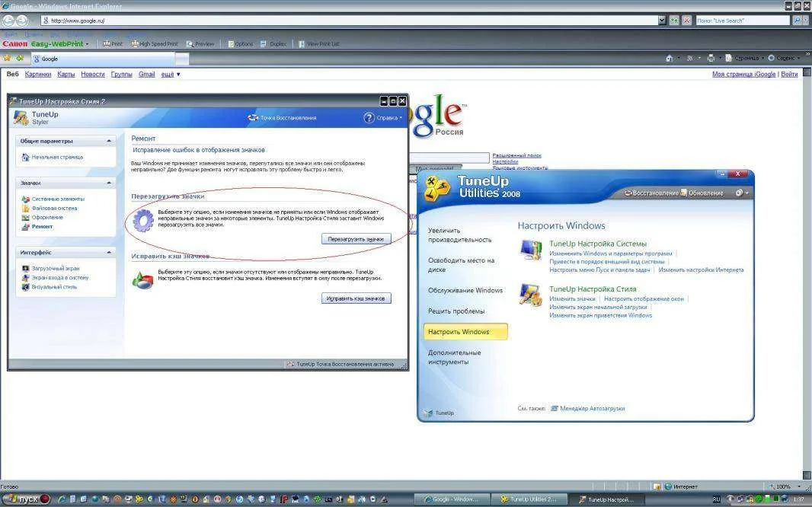The height and width of the screenshot is (507, 812).
Task: Open Начальная страница in Styler sidebar
Action: pyautogui.click(x=53, y=158)
